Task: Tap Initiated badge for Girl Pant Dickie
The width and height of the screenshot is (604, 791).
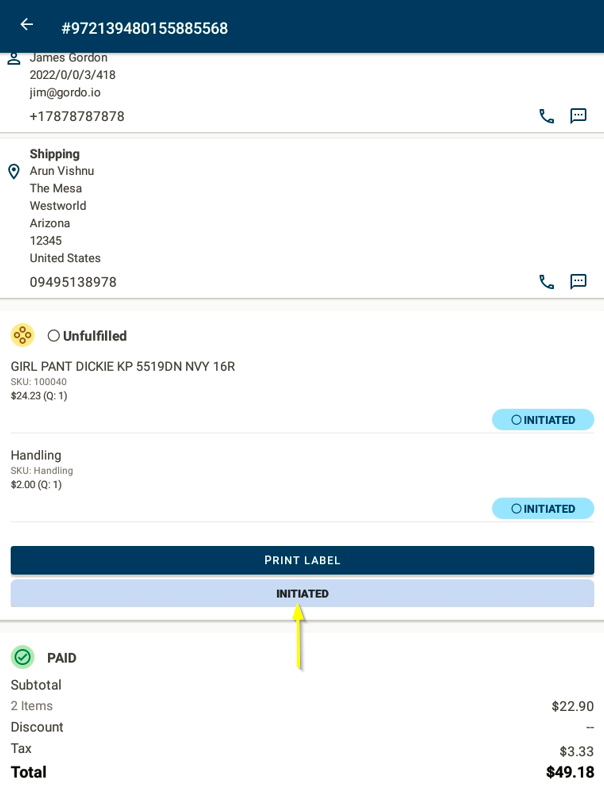Action: click(543, 420)
